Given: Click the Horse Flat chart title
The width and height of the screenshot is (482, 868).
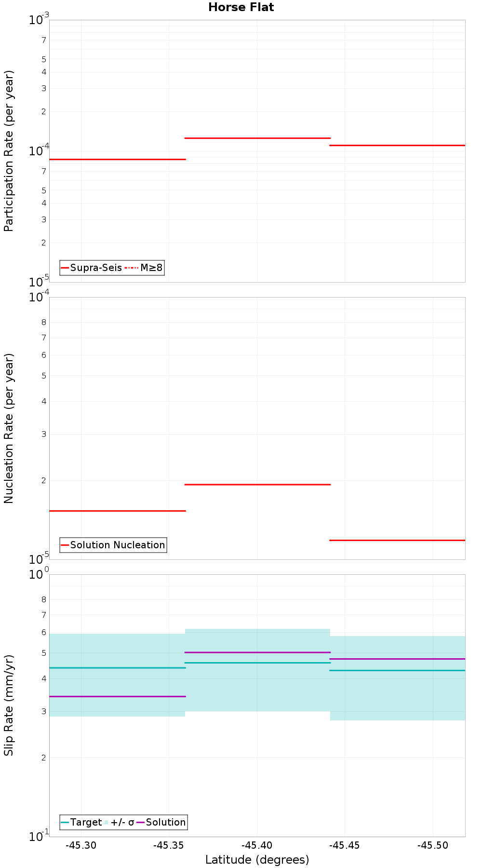Looking at the screenshot, I should (241, 7).
